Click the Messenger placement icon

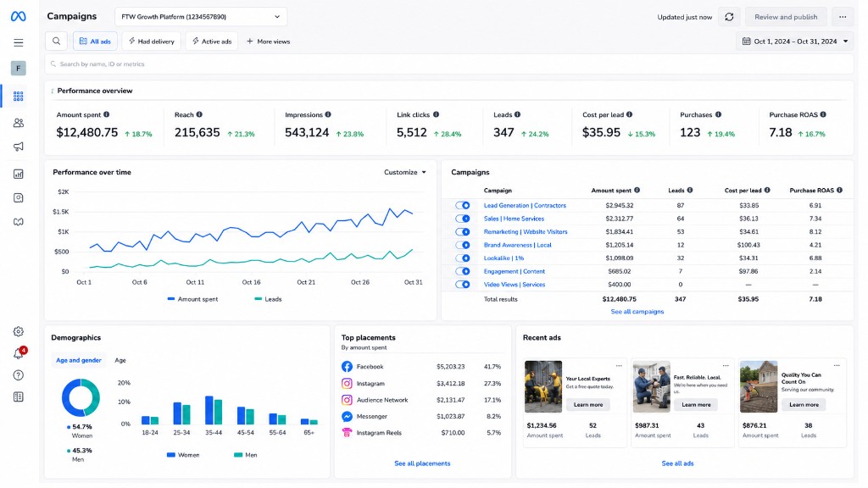pos(347,417)
